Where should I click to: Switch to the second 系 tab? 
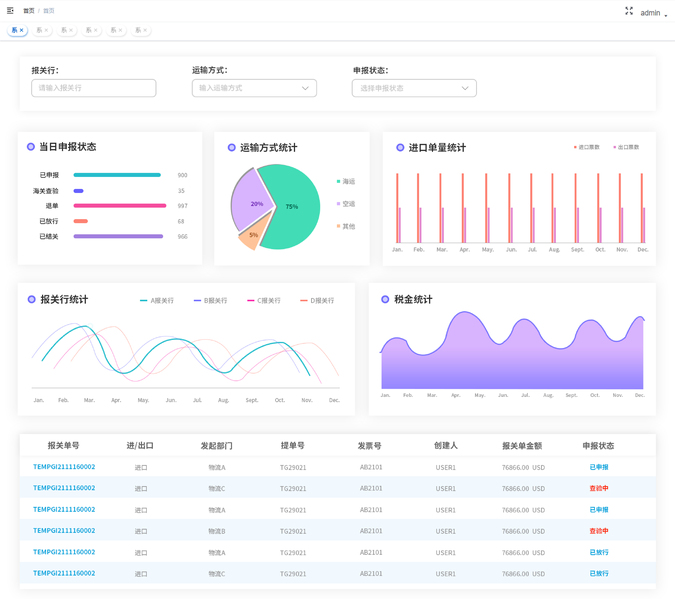click(42, 30)
